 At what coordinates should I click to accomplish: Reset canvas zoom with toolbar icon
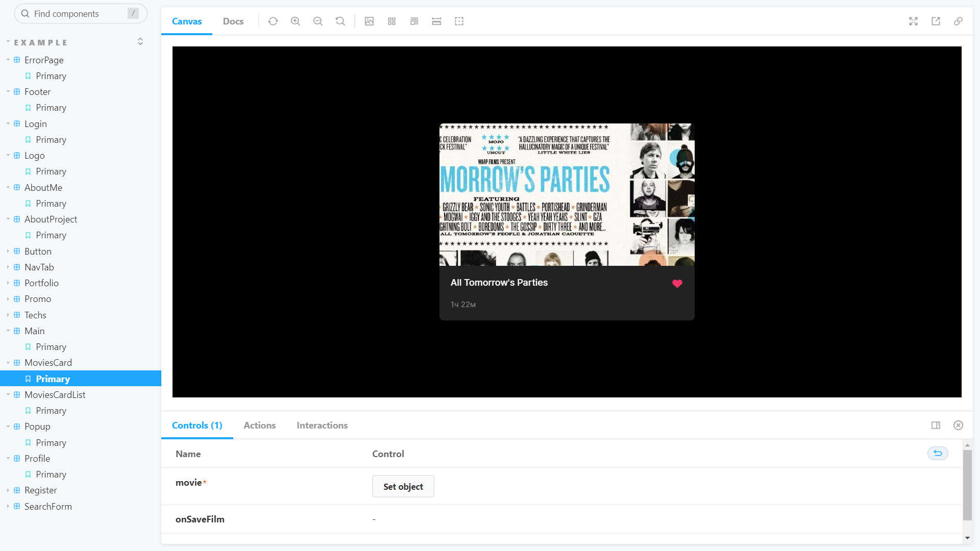tap(340, 21)
